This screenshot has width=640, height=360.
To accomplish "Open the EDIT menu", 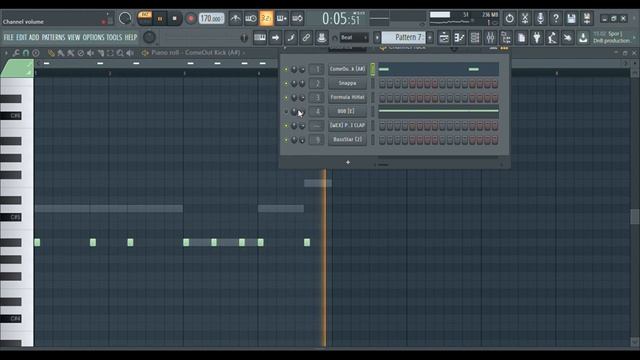I will coord(22,38).
